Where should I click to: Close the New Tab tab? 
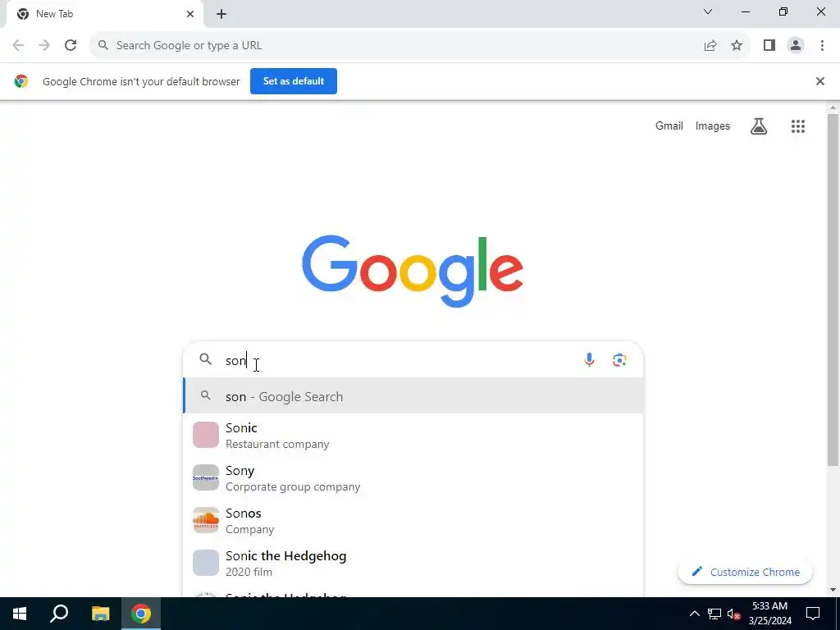click(x=190, y=15)
